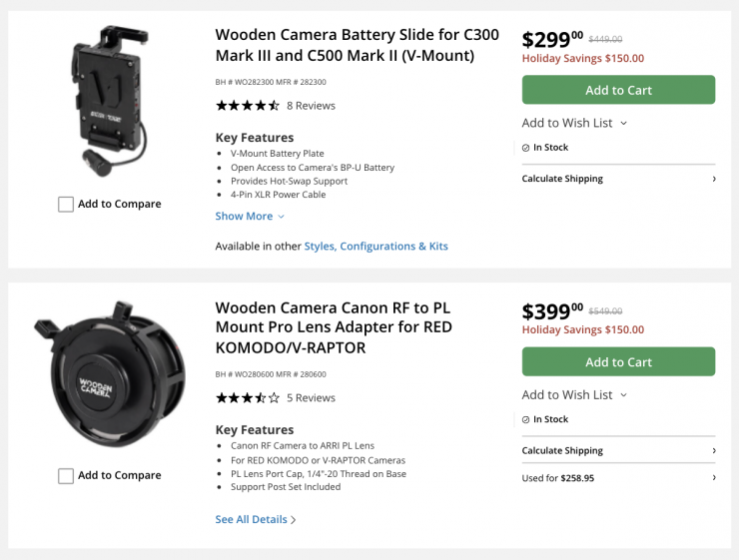
Task: Click See All Details arrow icon
Action: pos(293,520)
